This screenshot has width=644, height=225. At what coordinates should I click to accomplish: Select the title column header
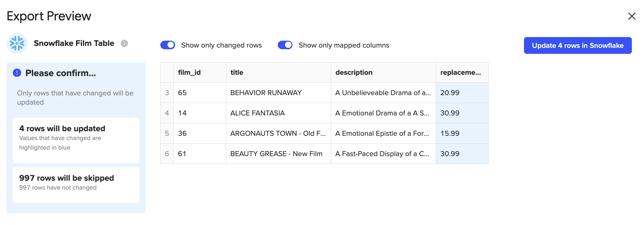tap(278, 72)
